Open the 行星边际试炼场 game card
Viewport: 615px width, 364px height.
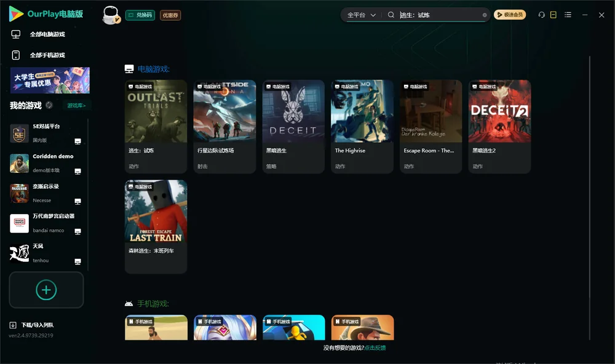(224, 126)
